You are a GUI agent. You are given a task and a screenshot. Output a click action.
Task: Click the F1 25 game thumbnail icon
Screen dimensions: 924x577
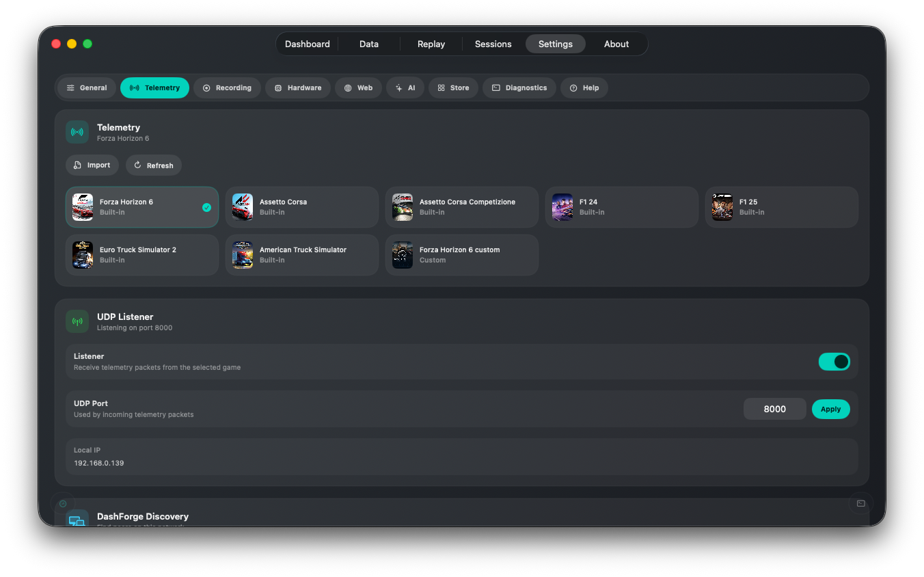point(722,207)
